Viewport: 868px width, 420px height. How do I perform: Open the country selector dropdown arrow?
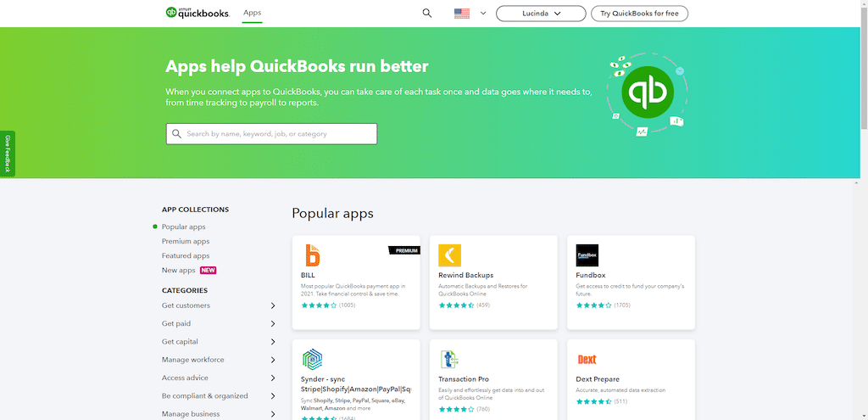(483, 14)
